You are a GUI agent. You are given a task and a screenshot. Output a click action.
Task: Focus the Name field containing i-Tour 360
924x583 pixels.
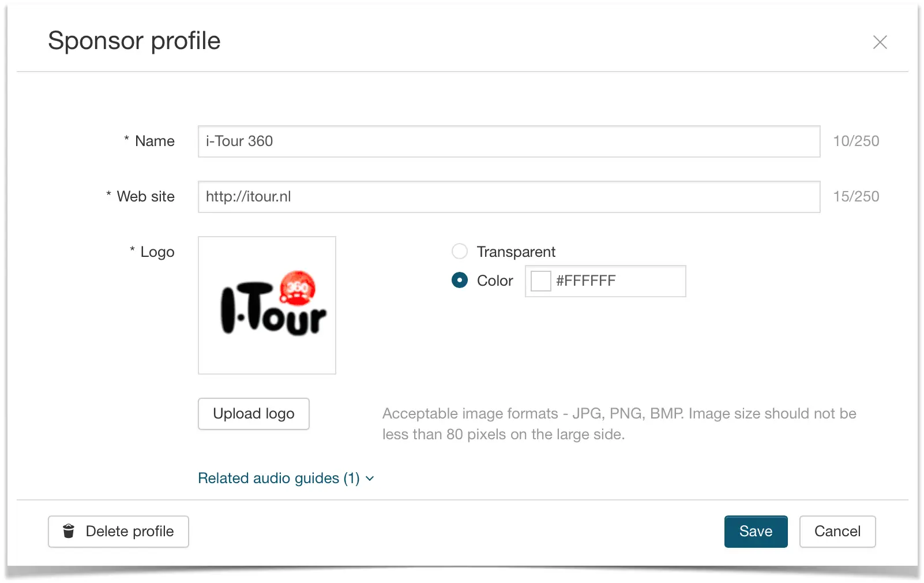coord(509,141)
